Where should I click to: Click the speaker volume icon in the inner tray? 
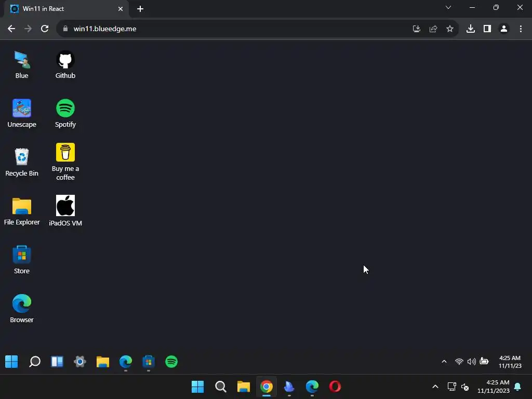(x=471, y=362)
